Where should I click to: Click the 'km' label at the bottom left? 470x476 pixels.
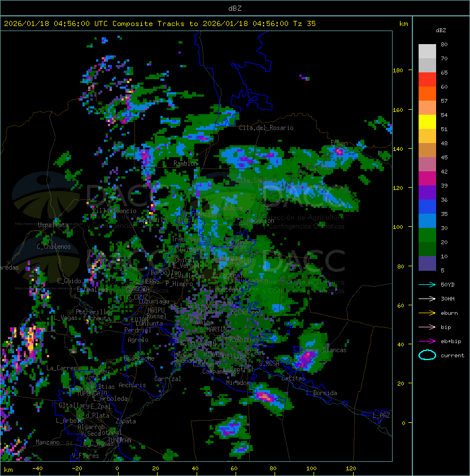point(8,470)
